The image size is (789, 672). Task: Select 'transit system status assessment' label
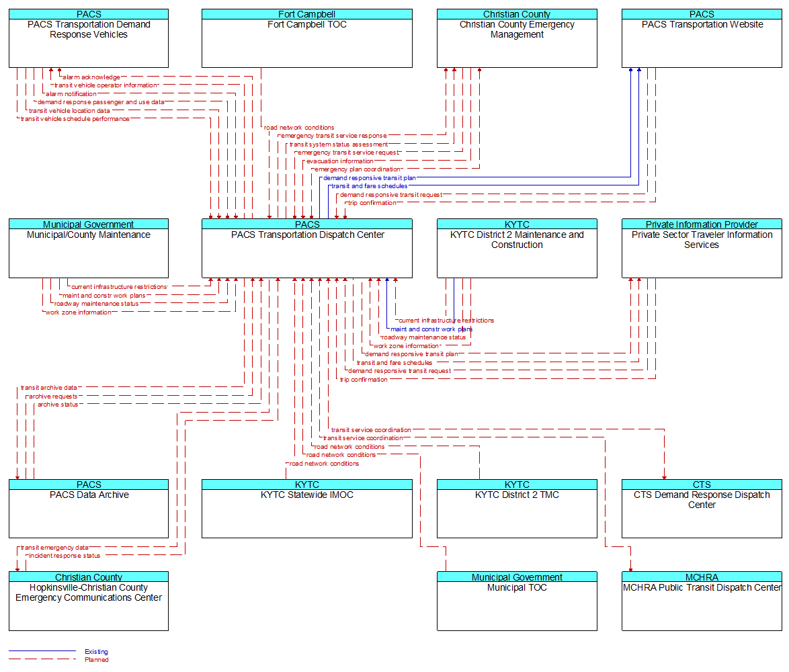click(339, 144)
